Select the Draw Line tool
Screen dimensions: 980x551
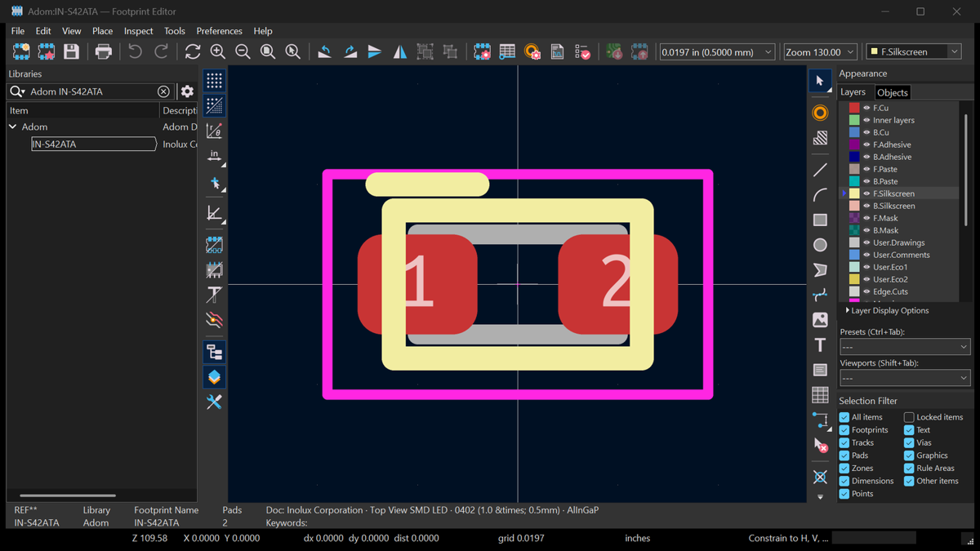820,170
